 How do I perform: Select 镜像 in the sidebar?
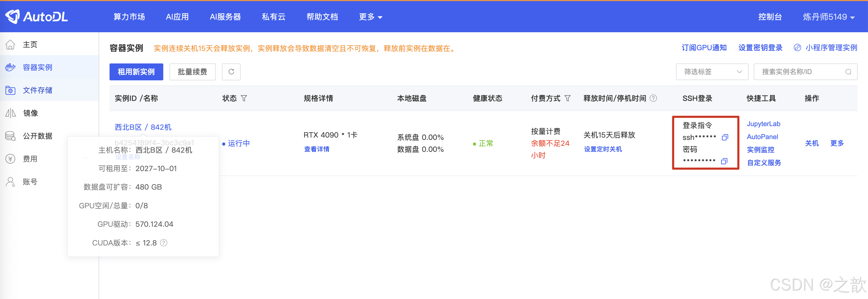click(x=30, y=113)
